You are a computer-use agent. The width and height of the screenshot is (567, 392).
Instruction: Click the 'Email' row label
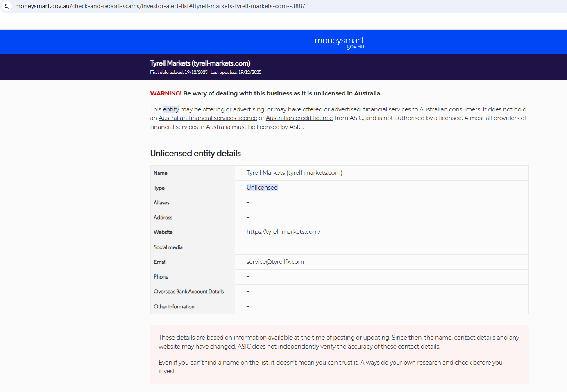160,262
